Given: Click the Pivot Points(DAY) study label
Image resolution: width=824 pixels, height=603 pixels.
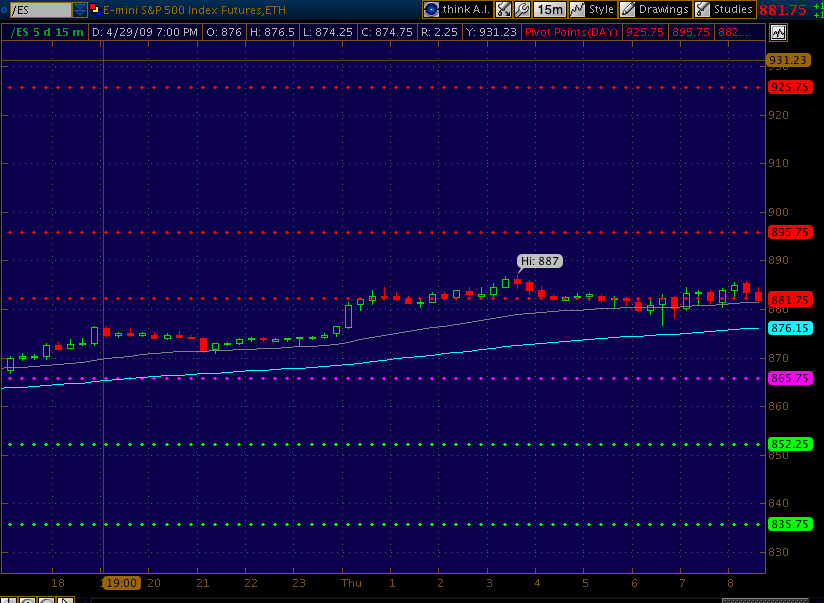Looking at the screenshot, I should [572, 32].
